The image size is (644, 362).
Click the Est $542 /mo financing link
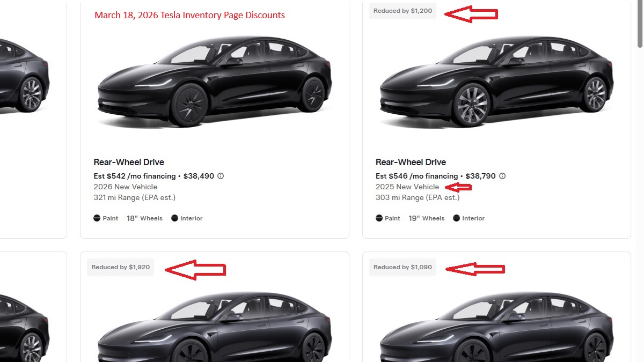click(x=135, y=176)
